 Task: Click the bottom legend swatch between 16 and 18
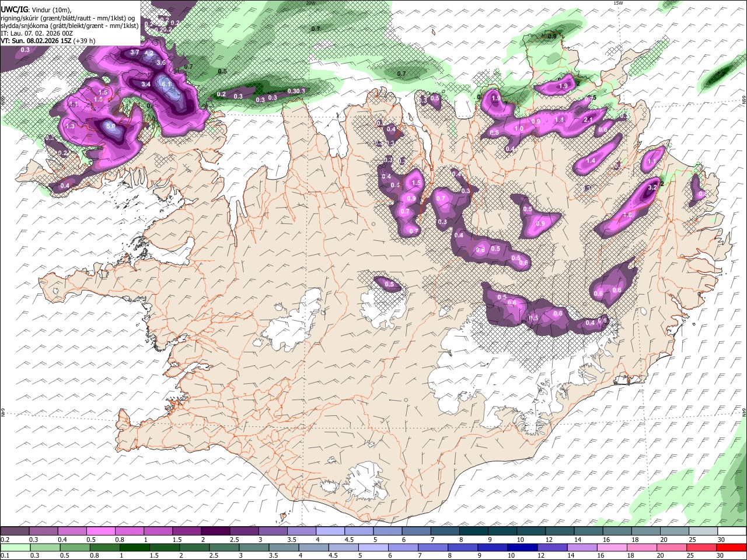[x=611, y=547]
